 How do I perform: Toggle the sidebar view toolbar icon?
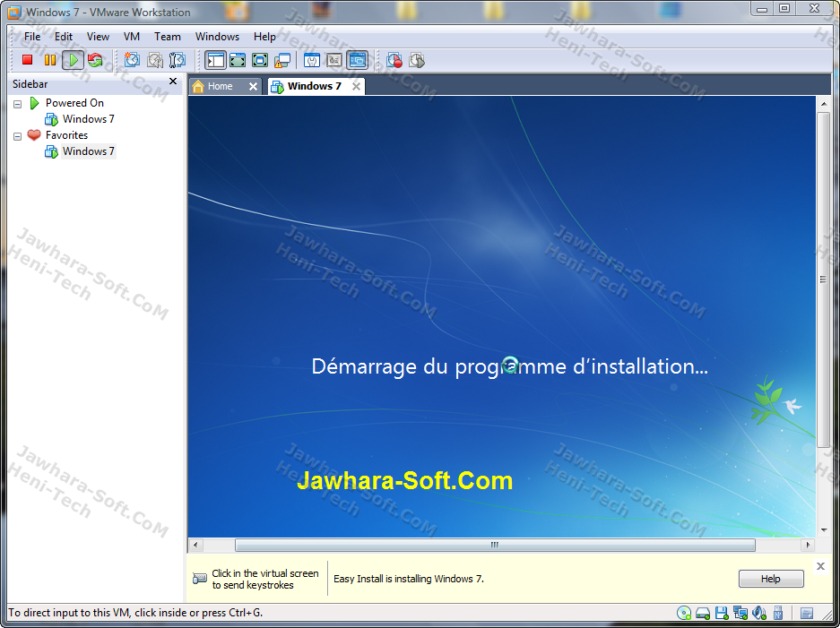(215, 60)
